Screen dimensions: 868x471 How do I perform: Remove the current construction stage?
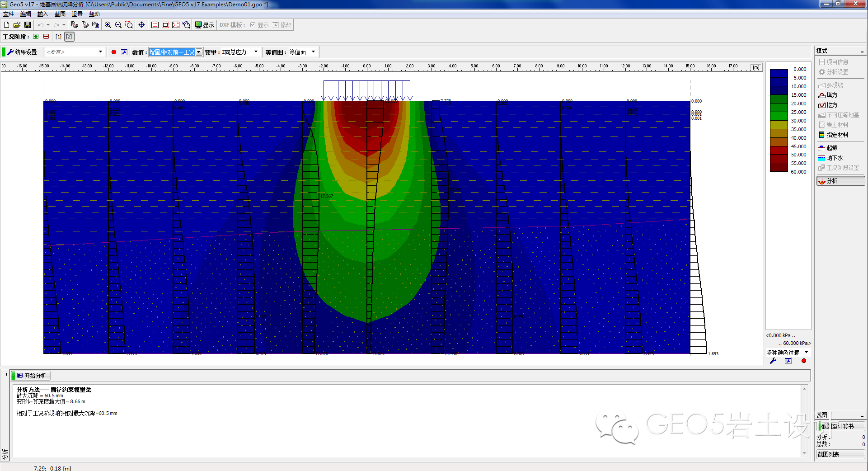click(x=46, y=37)
